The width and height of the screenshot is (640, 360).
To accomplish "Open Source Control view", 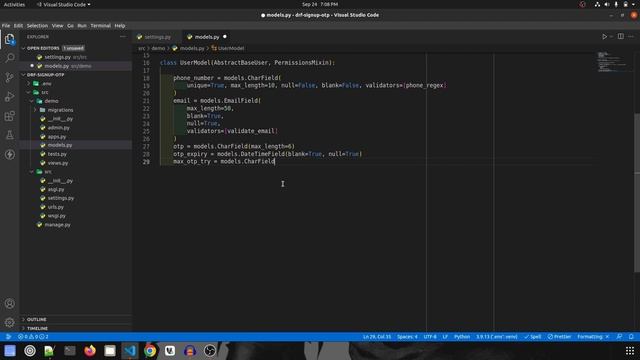I will 9,78.
